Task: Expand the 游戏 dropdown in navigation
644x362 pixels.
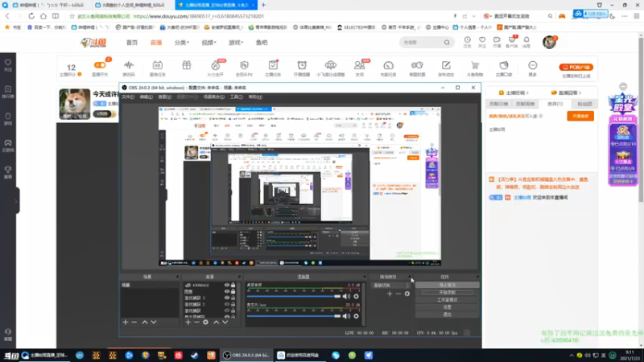Action: 236,43
